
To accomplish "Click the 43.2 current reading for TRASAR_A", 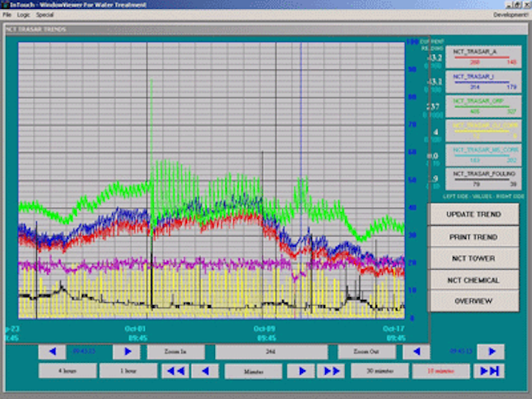I will [434, 58].
